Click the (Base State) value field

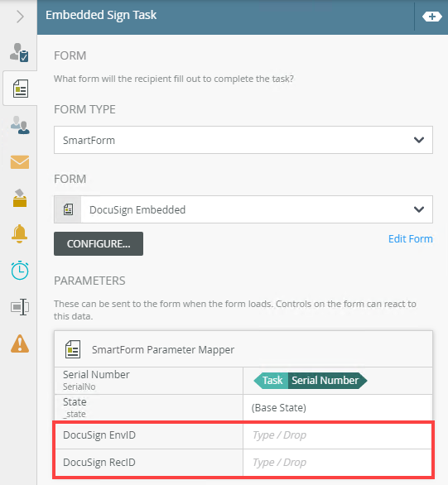tap(338, 408)
